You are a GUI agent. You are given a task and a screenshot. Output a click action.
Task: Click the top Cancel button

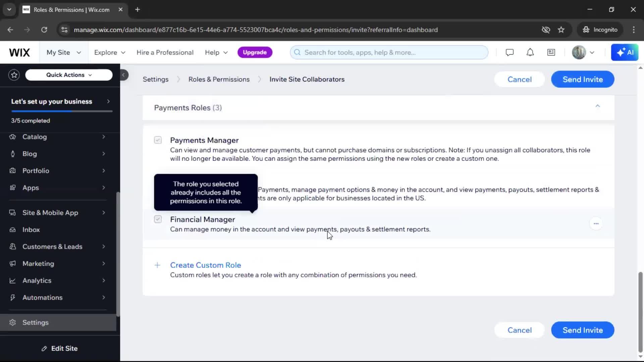click(x=520, y=79)
